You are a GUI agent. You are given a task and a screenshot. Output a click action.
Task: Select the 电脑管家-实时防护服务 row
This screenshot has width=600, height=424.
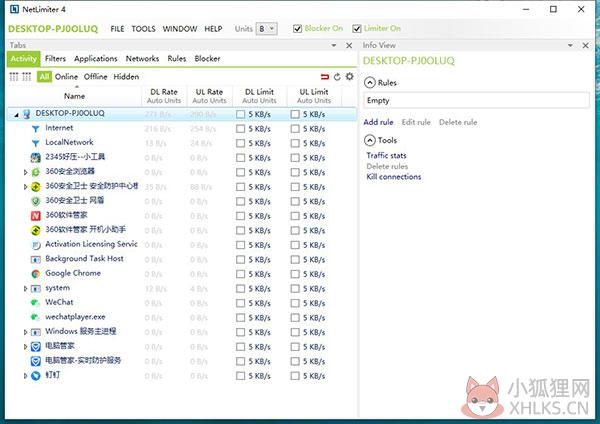pyautogui.click(x=182, y=361)
